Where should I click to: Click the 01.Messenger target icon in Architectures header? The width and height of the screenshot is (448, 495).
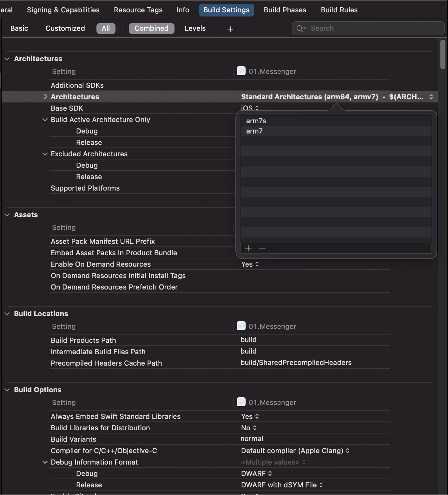coord(241,71)
